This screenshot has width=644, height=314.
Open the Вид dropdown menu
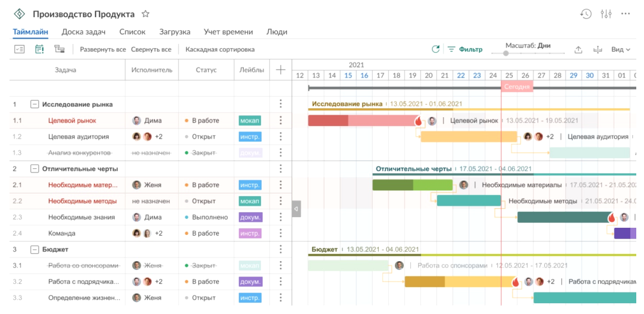click(621, 49)
